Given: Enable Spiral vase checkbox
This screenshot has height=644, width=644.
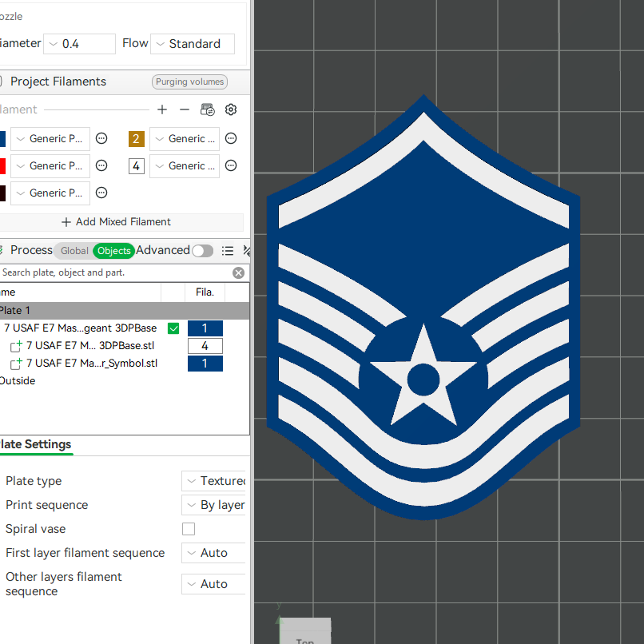Looking at the screenshot, I should click(189, 529).
